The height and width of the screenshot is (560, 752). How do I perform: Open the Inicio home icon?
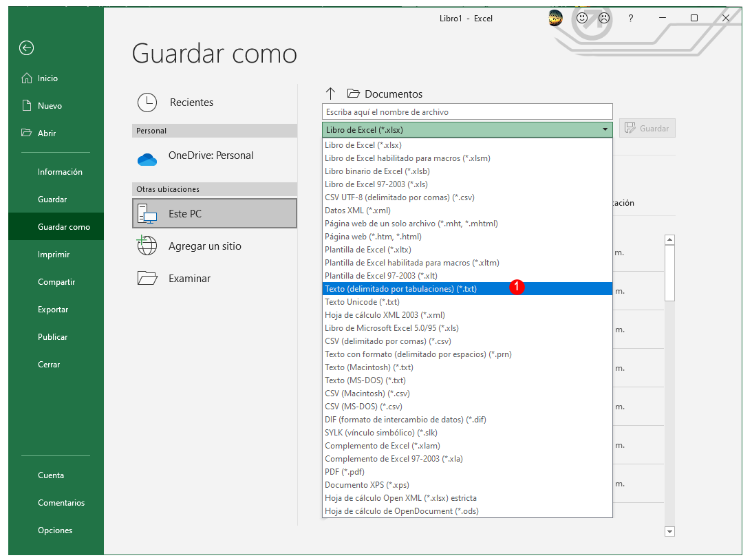pos(27,78)
